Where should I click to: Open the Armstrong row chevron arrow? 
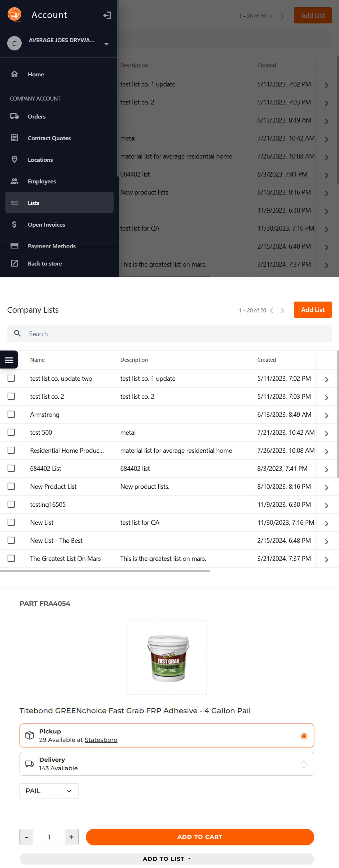click(x=327, y=415)
